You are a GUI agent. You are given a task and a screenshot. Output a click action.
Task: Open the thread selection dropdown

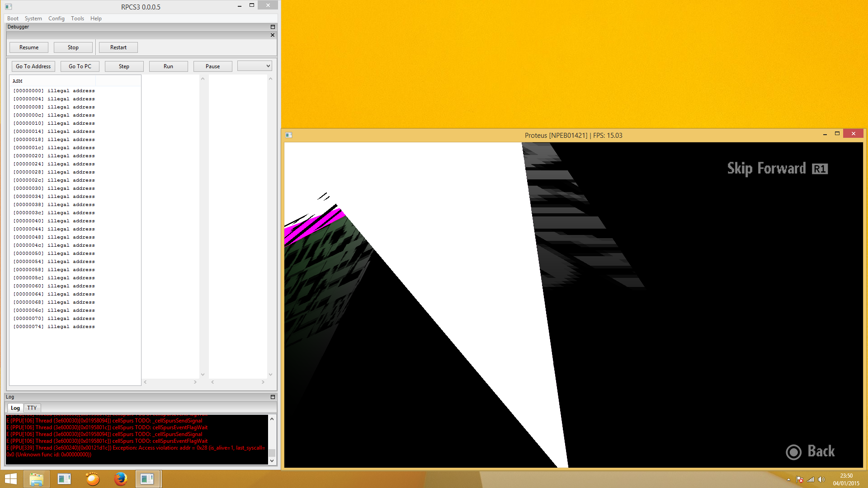(255, 66)
